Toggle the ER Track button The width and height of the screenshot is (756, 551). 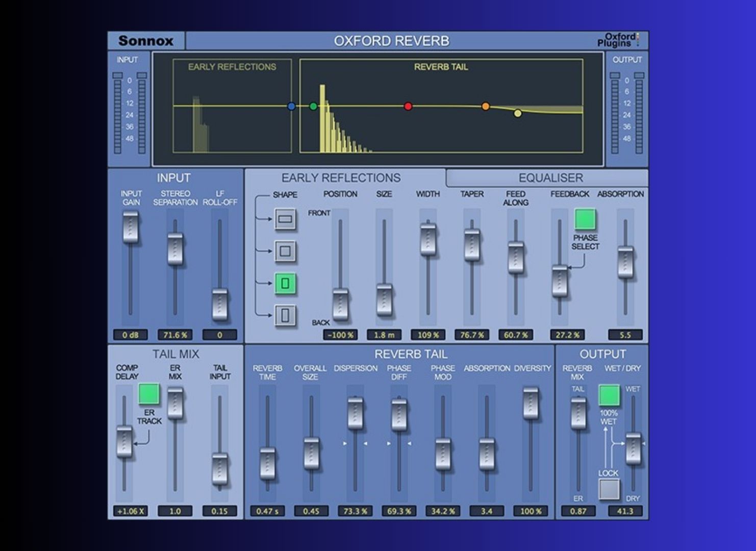(149, 394)
